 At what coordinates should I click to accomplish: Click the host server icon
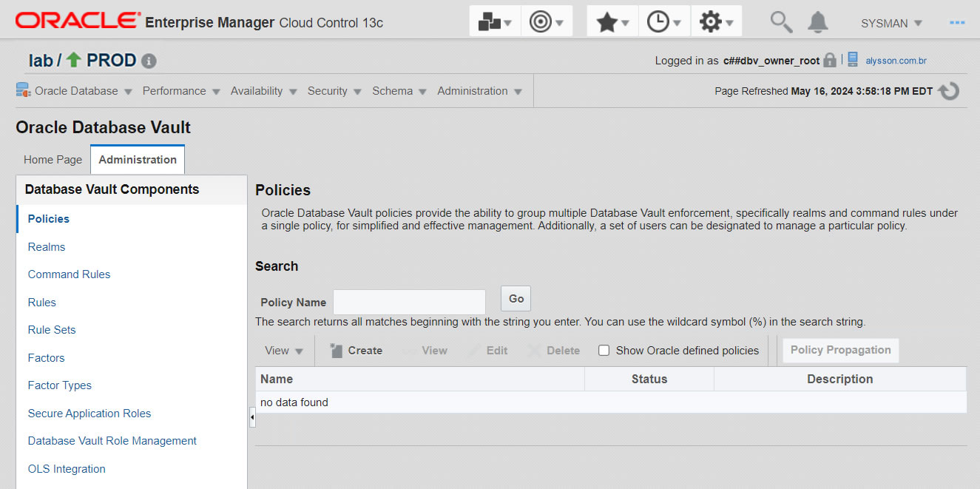click(853, 59)
